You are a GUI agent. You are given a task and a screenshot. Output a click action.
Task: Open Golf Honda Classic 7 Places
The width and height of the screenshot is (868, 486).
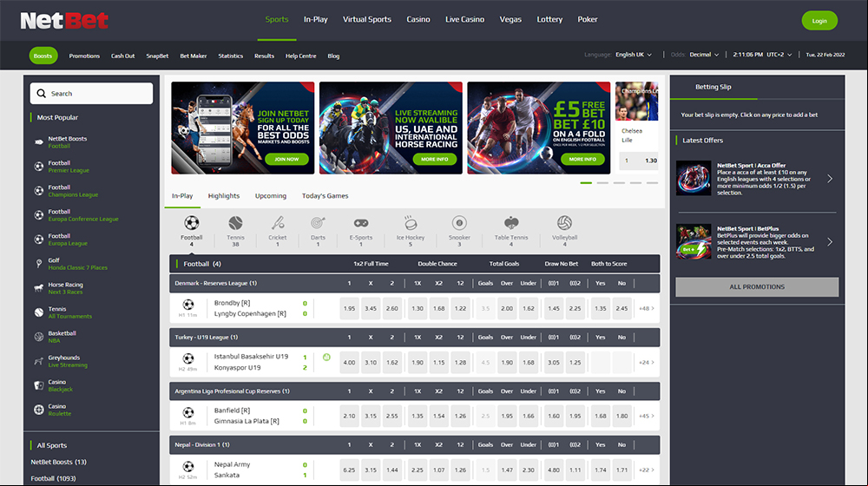coord(71,264)
